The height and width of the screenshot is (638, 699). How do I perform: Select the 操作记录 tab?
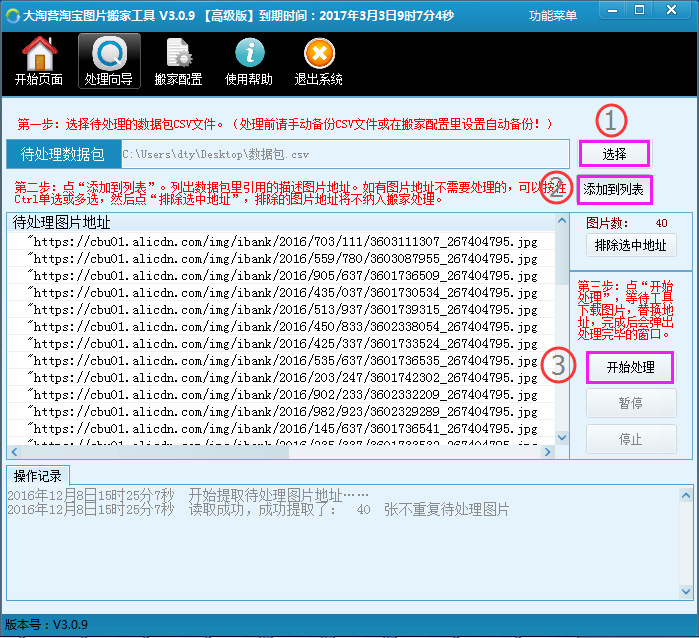[x=37, y=476]
